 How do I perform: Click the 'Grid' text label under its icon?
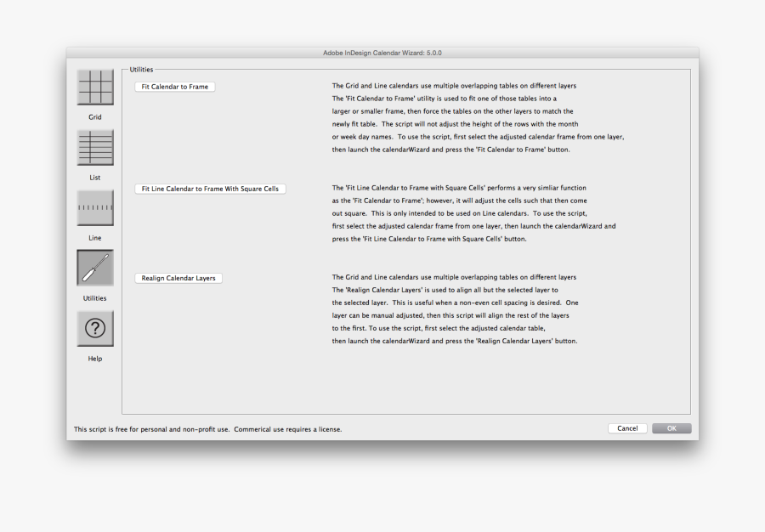pyautogui.click(x=95, y=117)
